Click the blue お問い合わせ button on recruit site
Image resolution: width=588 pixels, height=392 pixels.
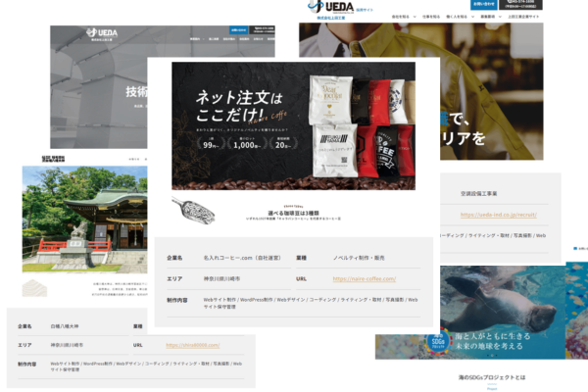point(484,5)
